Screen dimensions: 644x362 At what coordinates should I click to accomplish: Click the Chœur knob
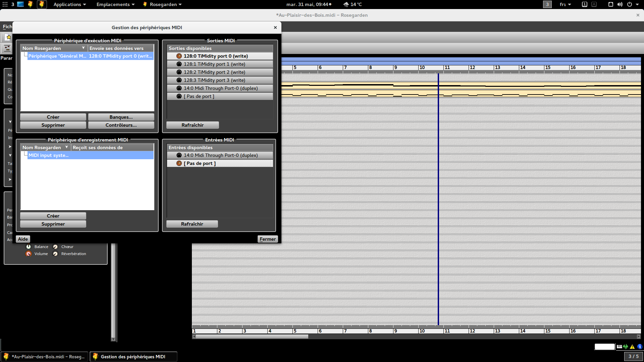[55, 247]
